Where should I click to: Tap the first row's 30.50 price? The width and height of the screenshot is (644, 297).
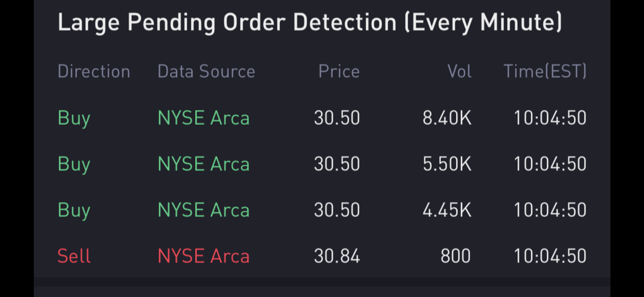(337, 118)
